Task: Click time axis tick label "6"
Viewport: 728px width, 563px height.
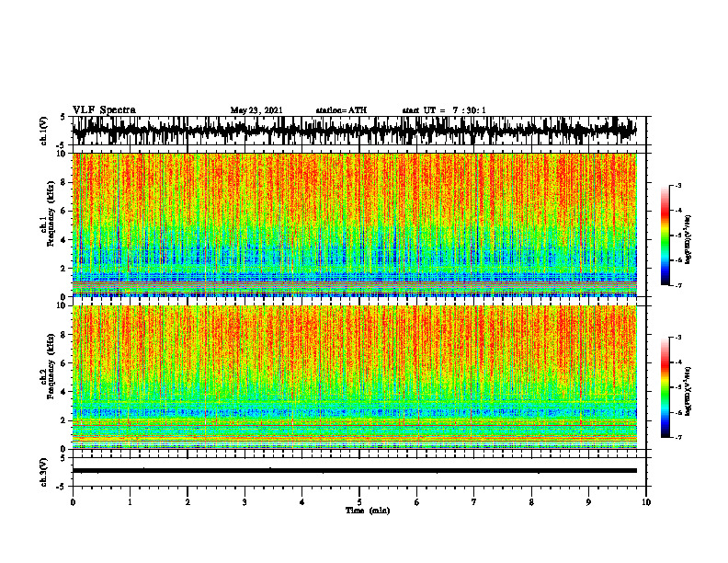Action: pos(417,502)
